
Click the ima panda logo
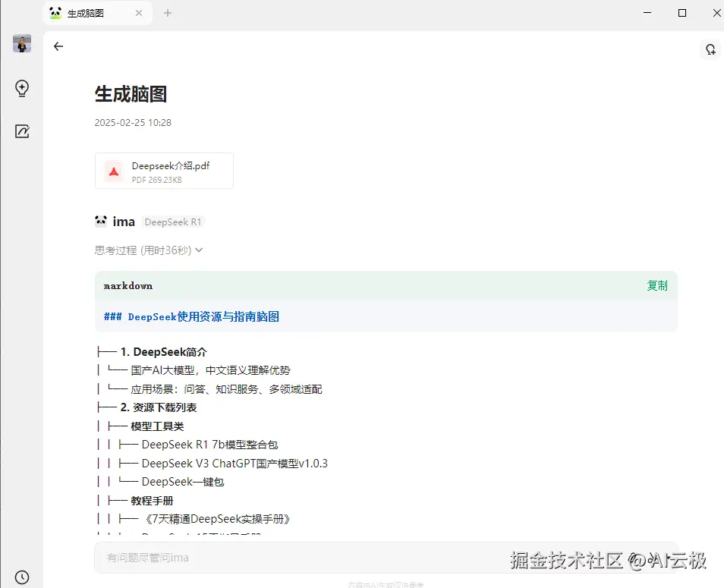coord(101,221)
